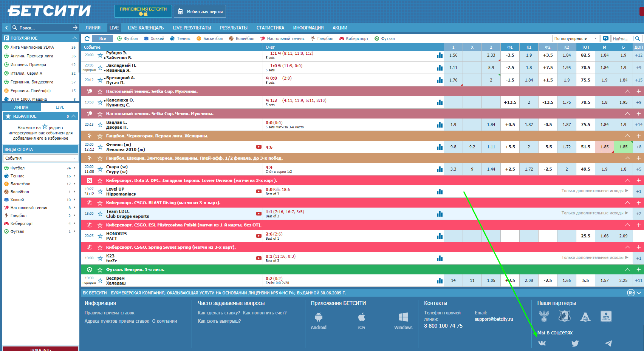
Task: Open the VK social network icon
Action: (542, 343)
